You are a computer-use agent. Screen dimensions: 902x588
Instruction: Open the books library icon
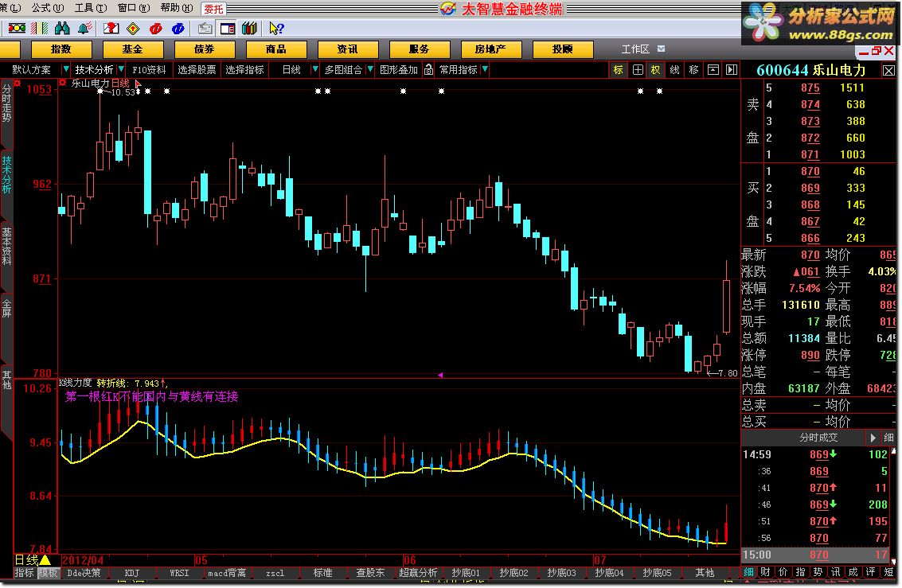click(x=250, y=28)
